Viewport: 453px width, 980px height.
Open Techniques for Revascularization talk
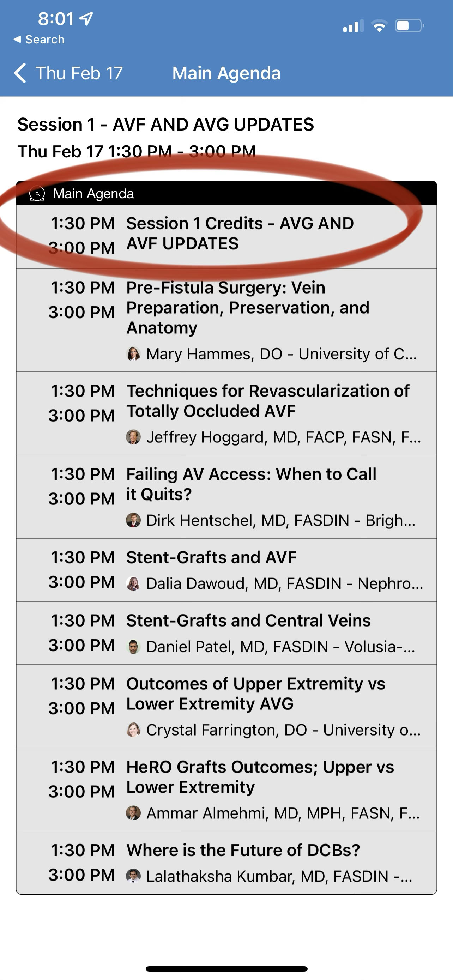click(x=268, y=401)
